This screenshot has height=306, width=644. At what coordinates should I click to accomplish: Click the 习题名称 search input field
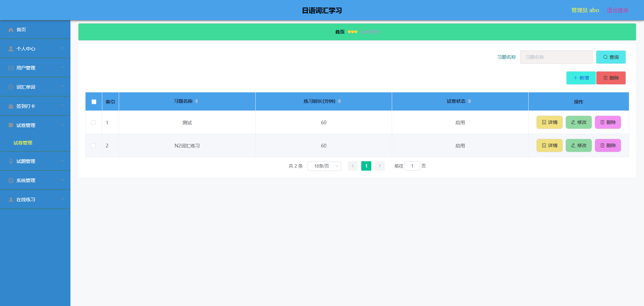point(556,57)
